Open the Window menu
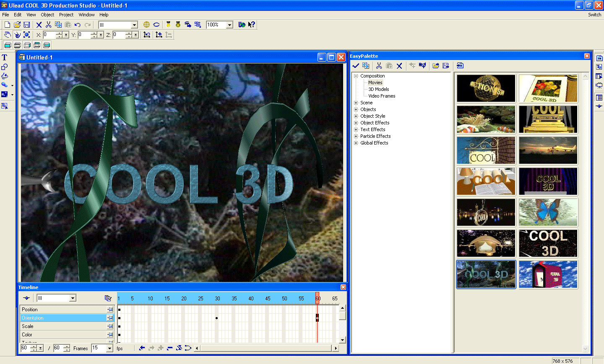The image size is (604, 364). click(86, 15)
